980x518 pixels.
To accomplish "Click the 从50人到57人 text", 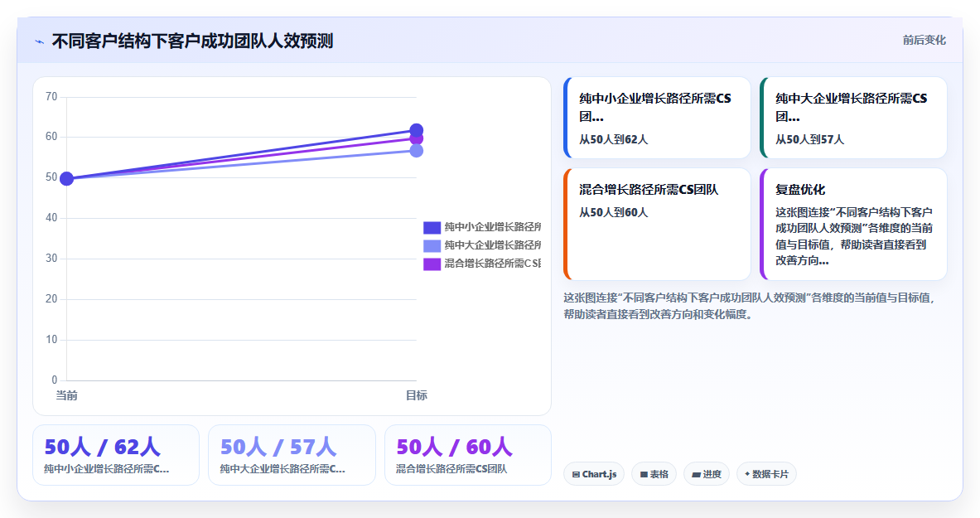I will pos(809,139).
